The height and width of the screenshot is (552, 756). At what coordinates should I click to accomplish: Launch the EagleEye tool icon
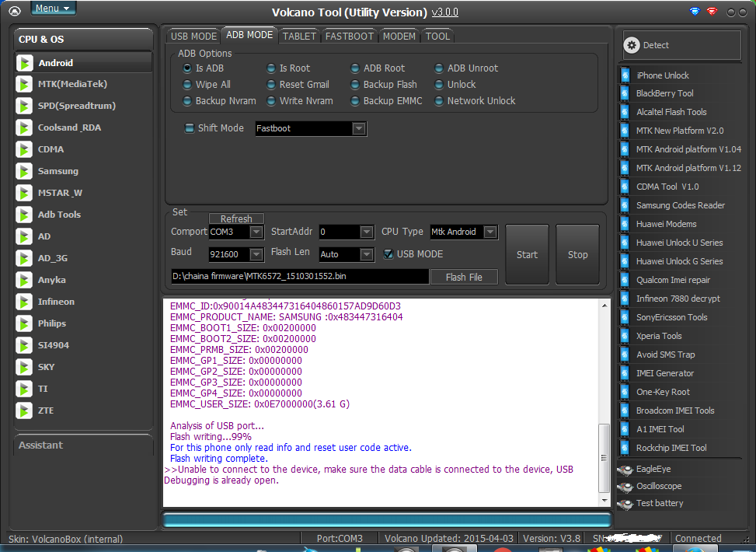[x=625, y=470]
